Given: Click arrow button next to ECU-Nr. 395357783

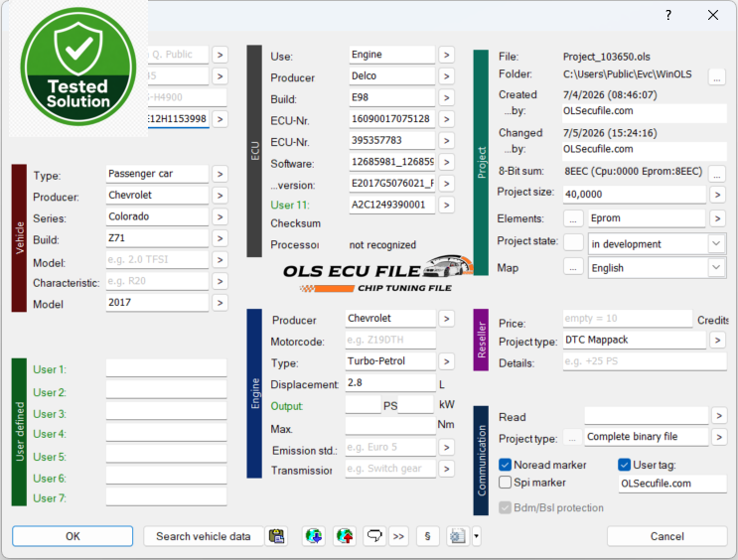Looking at the screenshot, I should pos(447,141).
